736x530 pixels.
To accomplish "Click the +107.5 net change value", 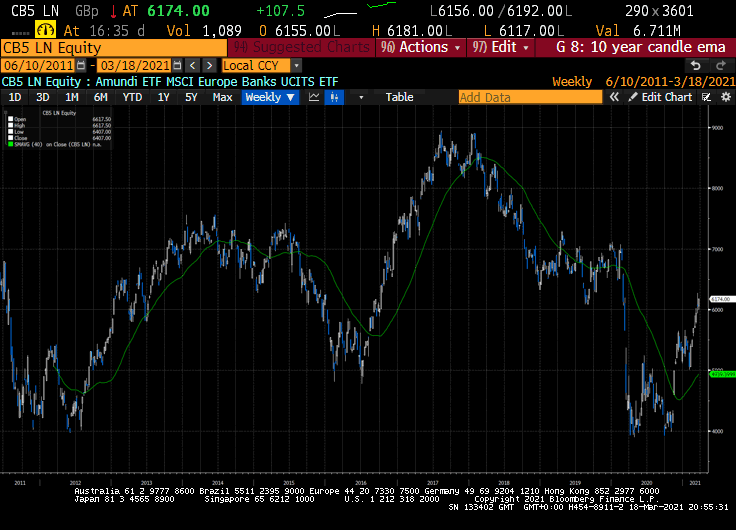I will (281, 11).
